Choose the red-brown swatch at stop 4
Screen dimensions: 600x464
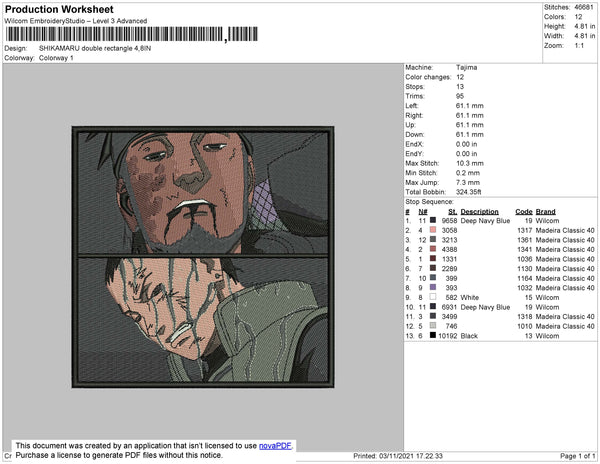coord(432,249)
